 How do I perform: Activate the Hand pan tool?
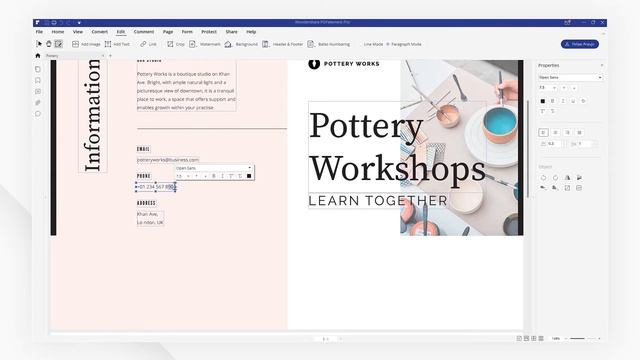(49, 44)
